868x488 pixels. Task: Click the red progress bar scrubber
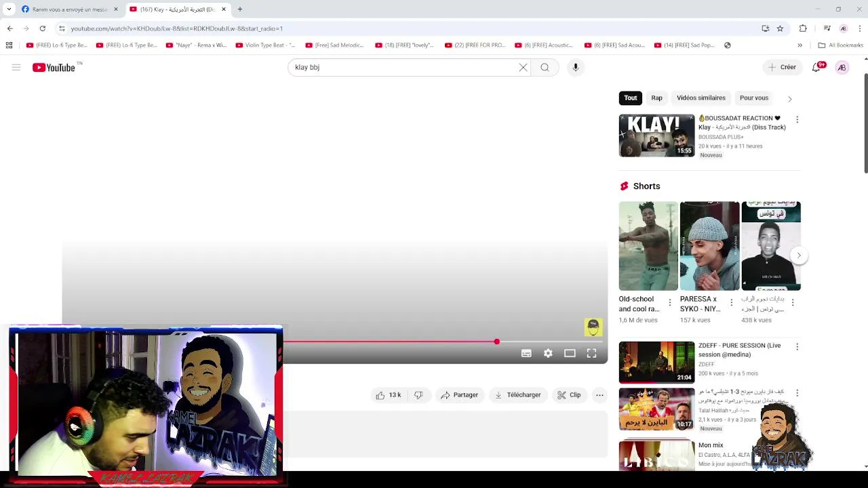coord(496,342)
